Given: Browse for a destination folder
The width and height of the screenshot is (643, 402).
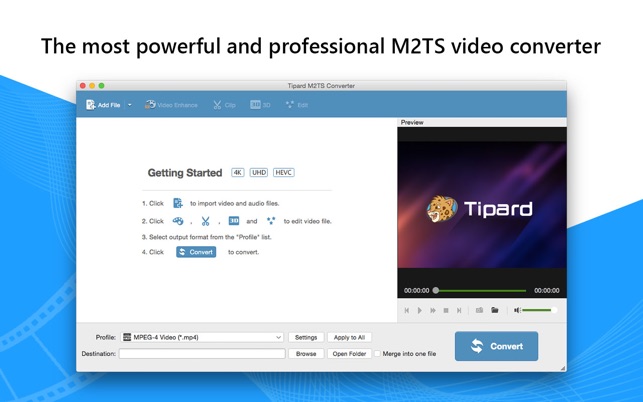Looking at the screenshot, I should 306,354.
